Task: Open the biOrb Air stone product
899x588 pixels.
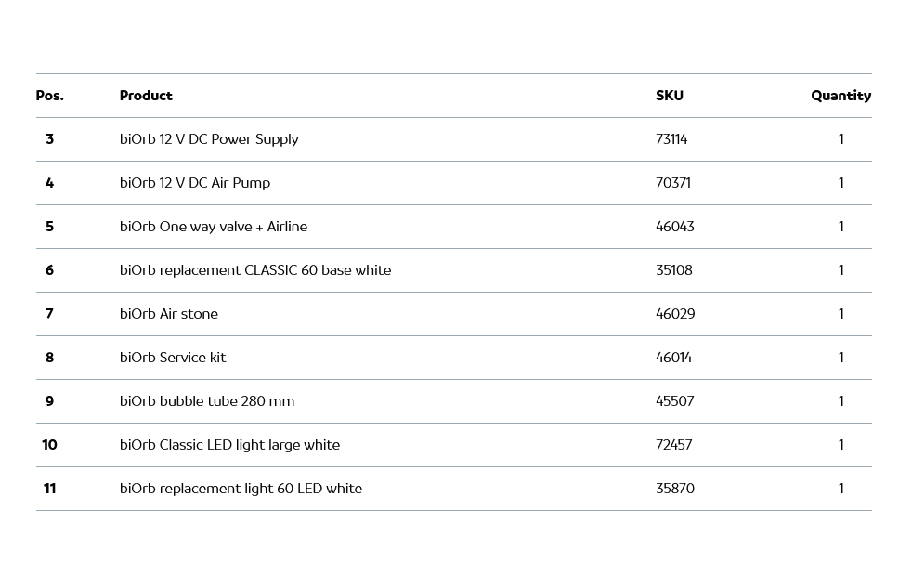Action: click(x=169, y=314)
